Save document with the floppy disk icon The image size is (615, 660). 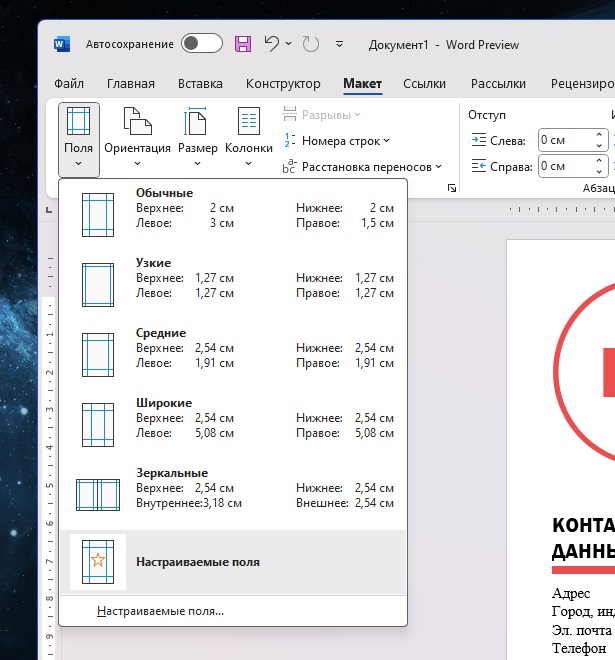coord(243,44)
